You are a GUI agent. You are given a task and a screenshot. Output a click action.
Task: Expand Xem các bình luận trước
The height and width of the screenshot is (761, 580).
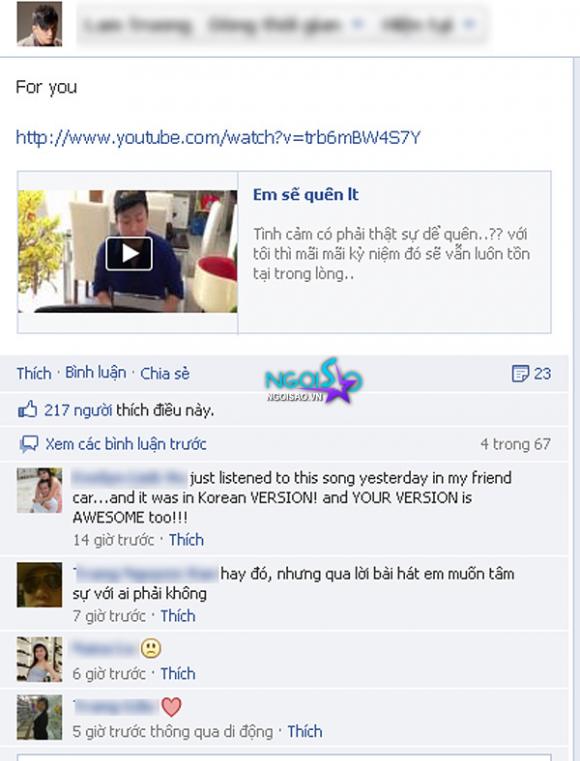(x=126, y=444)
